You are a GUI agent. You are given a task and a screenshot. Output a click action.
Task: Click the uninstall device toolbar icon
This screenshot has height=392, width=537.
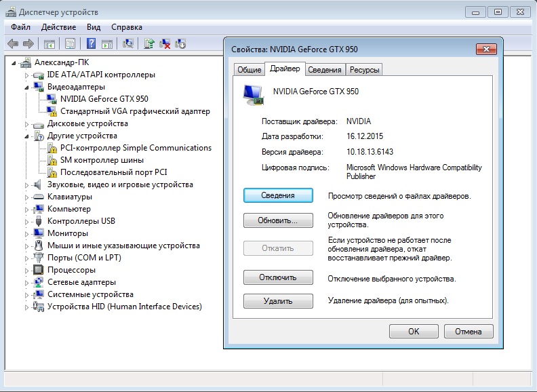pyautogui.click(x=180, y=43)
